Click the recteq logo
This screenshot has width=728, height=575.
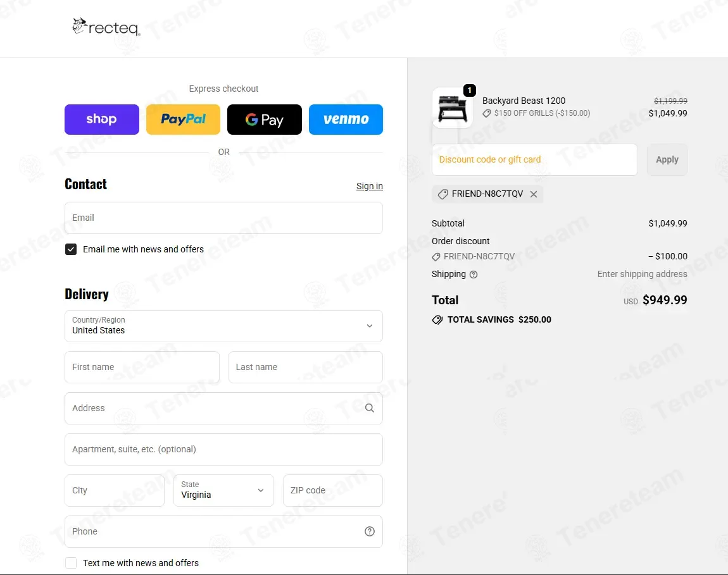click(106, 27)
